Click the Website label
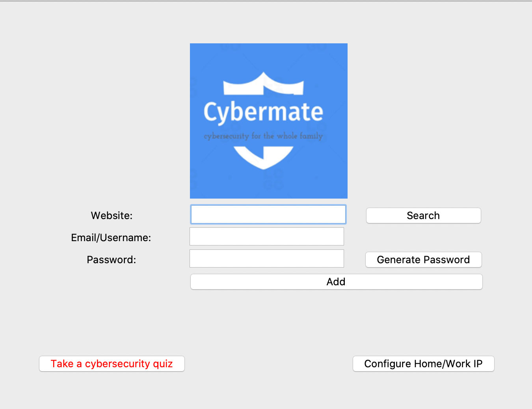Viewport: 532px width, 409px height. point(112,215)
